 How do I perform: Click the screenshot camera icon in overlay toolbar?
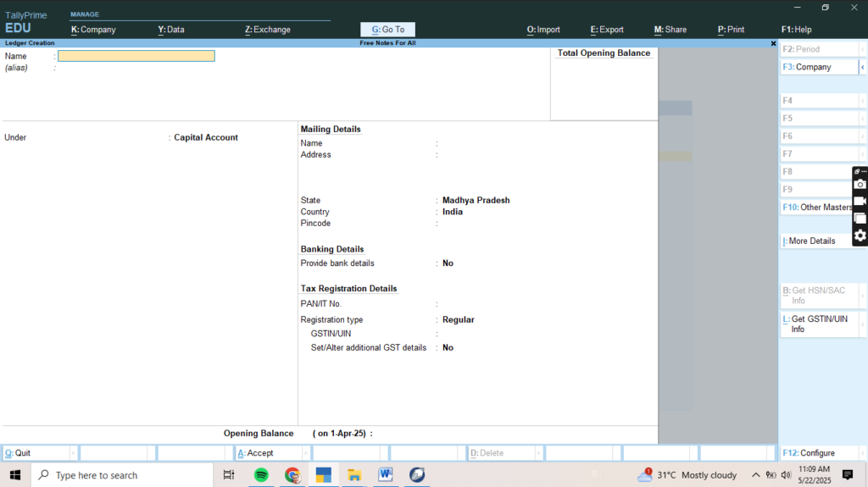[x=860, y=185]
